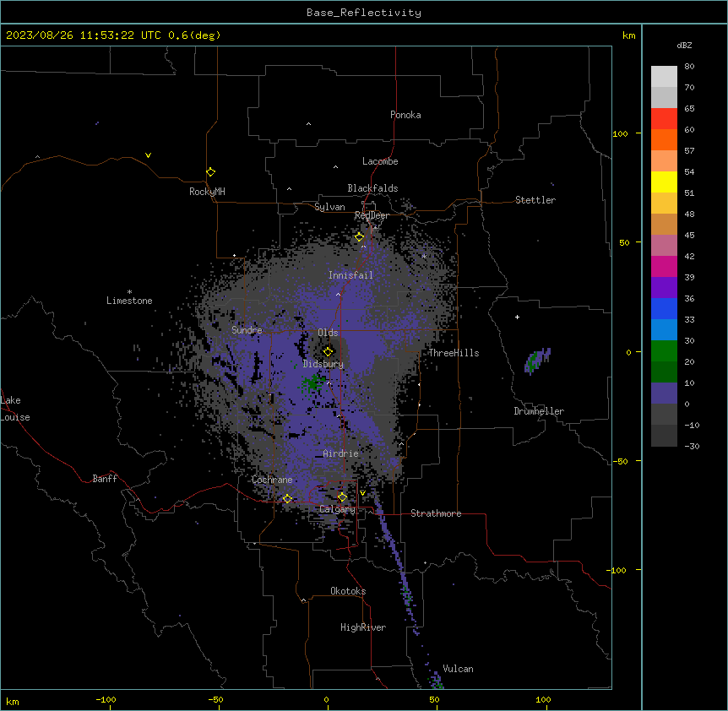
Task: Click the isolated radar echo northwest of Drumheller
Action: (537, 361)
